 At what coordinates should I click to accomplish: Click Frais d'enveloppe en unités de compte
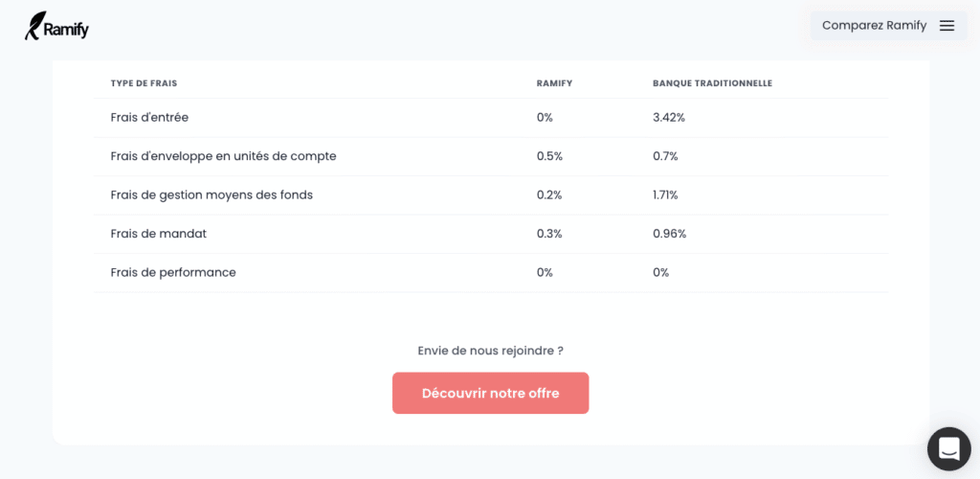click(x=223, y=156)
